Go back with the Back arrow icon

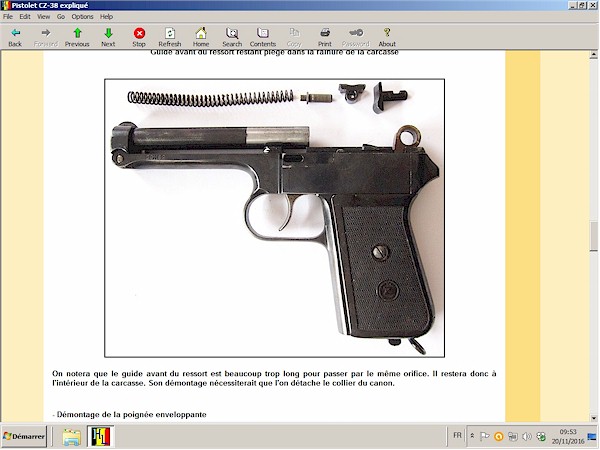[15, 33]
